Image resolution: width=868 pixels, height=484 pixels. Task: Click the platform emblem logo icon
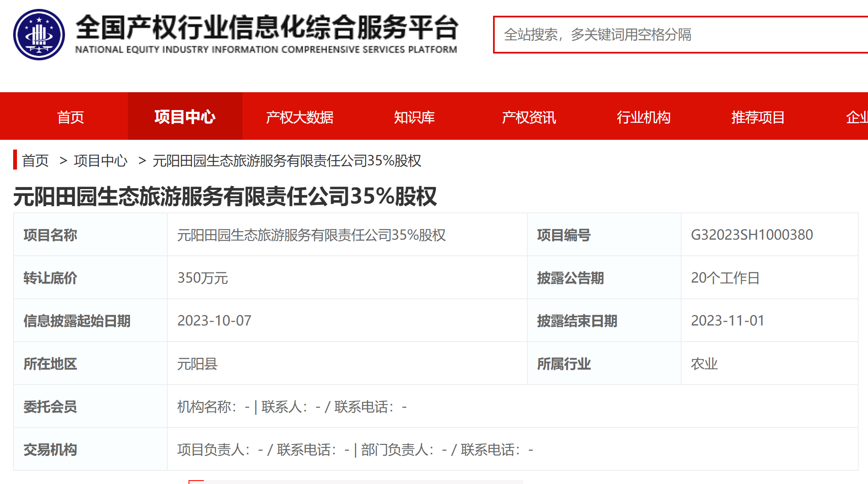click(x=39, y=34)
